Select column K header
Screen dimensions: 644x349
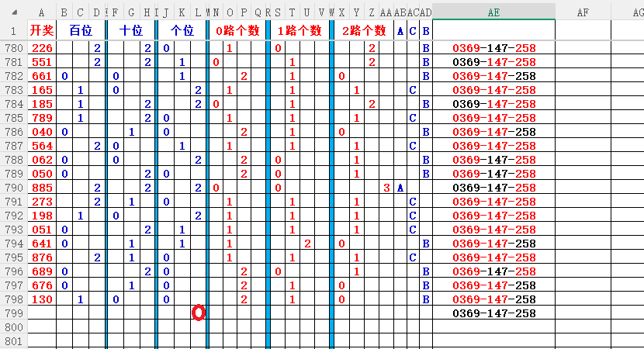[x=182, y=12]
